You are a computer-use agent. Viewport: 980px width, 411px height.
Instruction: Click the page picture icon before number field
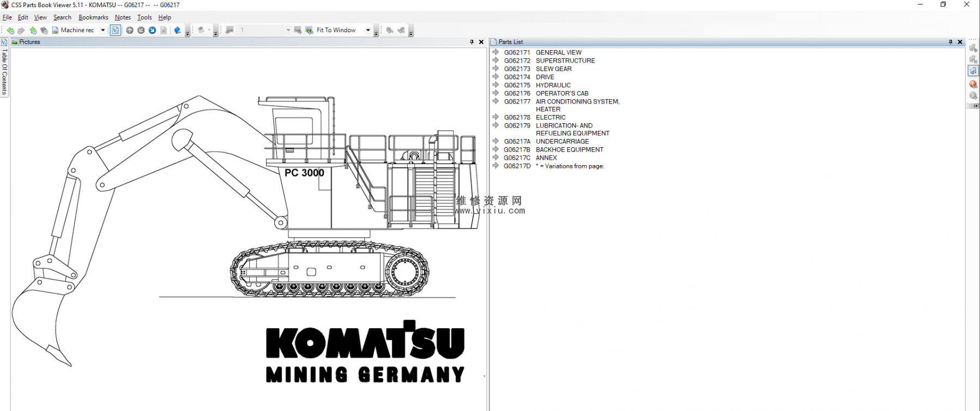(x=230, y=31)
